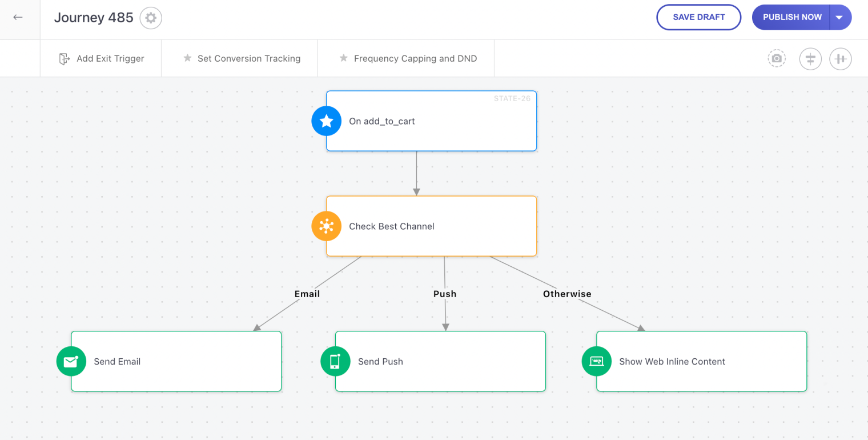Image resolution: width=868 pixels, height=440 pixels.
Task: Click the horizontal align layout icon
Action: tap(840, 59)
